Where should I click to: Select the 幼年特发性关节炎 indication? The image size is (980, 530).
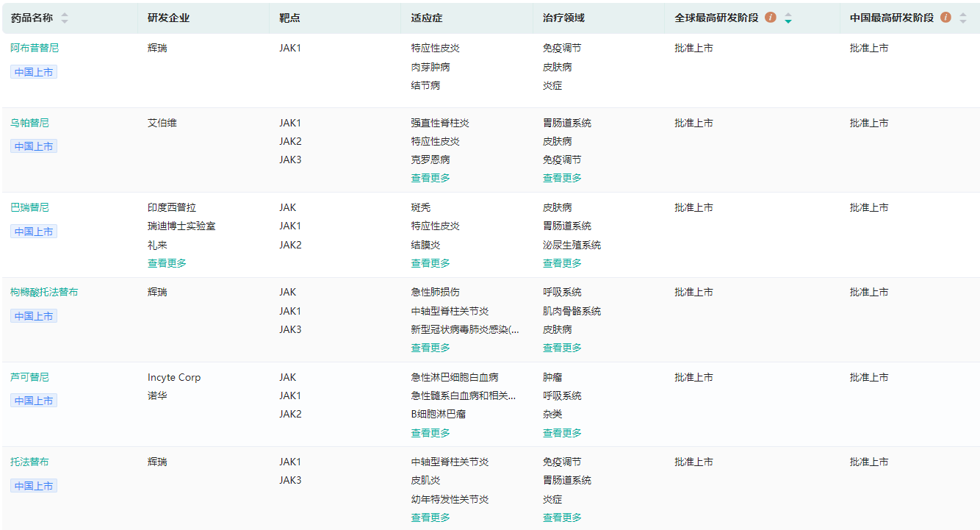click(450, 499)
